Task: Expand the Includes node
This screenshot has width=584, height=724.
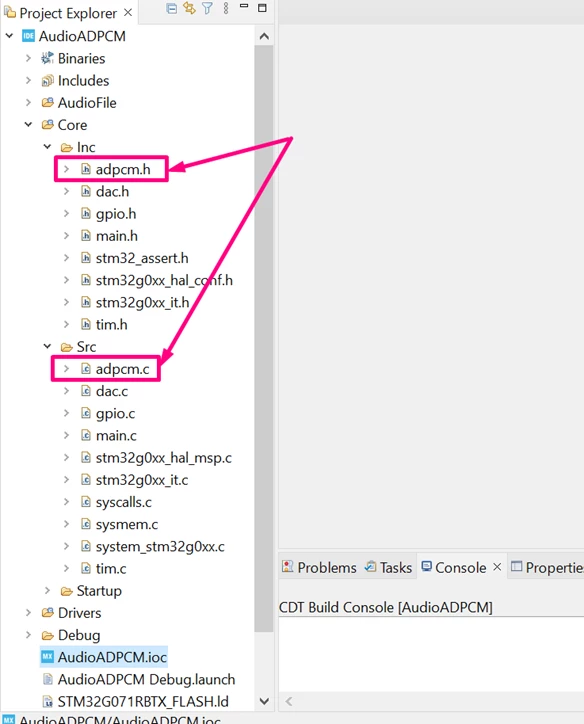Action: click(28, 80)
